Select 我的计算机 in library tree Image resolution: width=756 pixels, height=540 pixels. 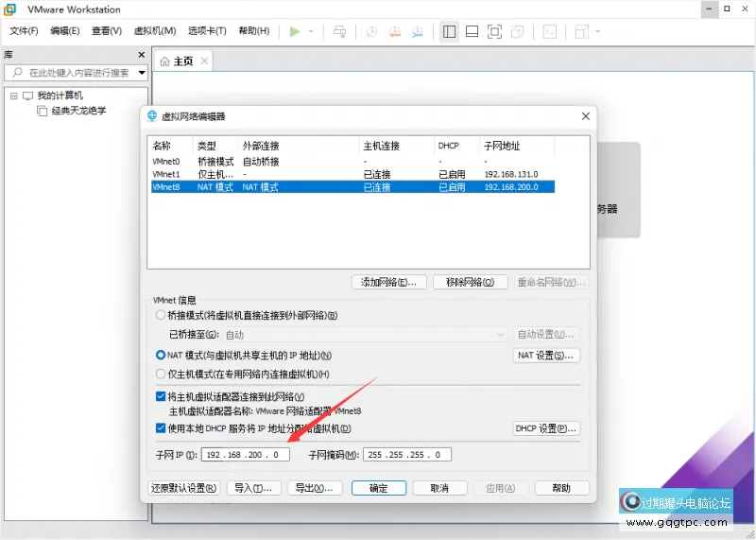[60, 96]
